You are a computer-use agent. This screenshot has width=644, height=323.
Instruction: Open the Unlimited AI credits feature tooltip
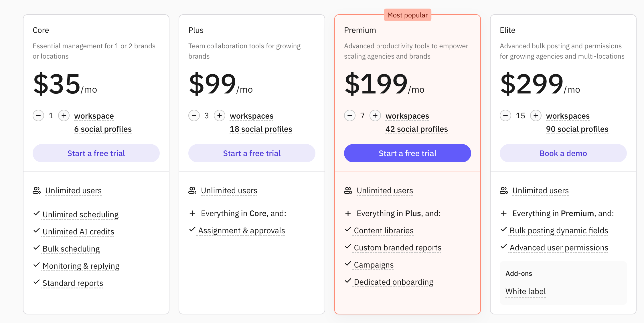[78, 232]
